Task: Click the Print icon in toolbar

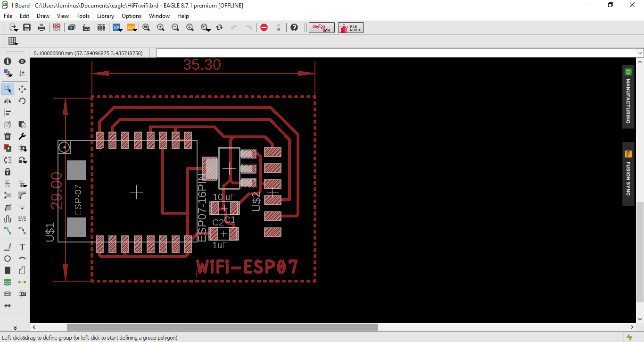Action: pyautogui.click(x=41, y=27)
